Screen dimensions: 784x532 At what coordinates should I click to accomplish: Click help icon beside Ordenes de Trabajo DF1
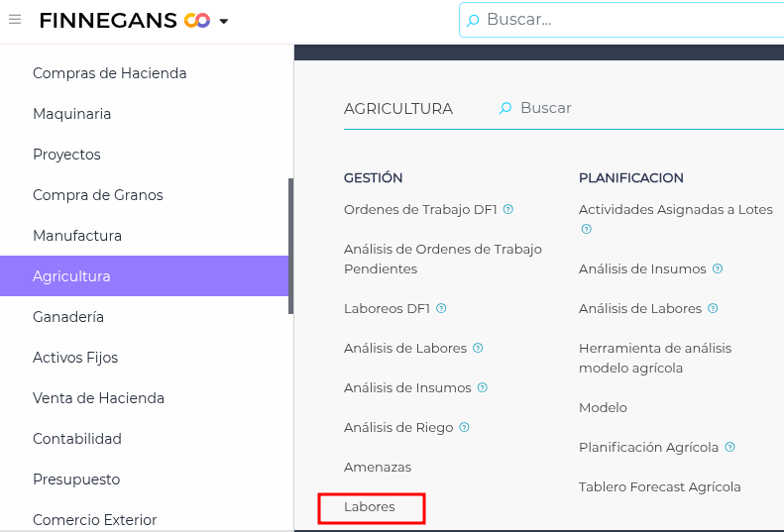pyautogui.click(x=508, y=209)
